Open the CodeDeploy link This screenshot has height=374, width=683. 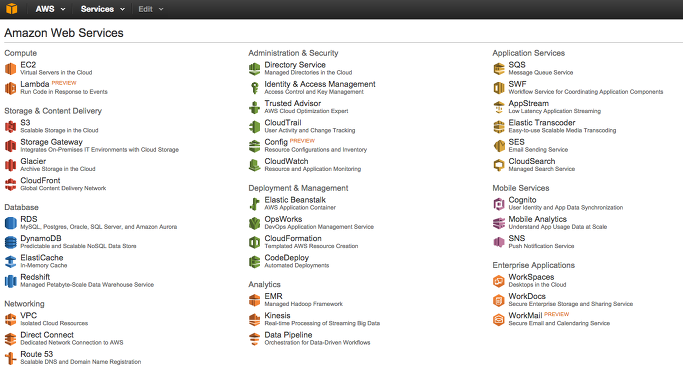point(287,258)
